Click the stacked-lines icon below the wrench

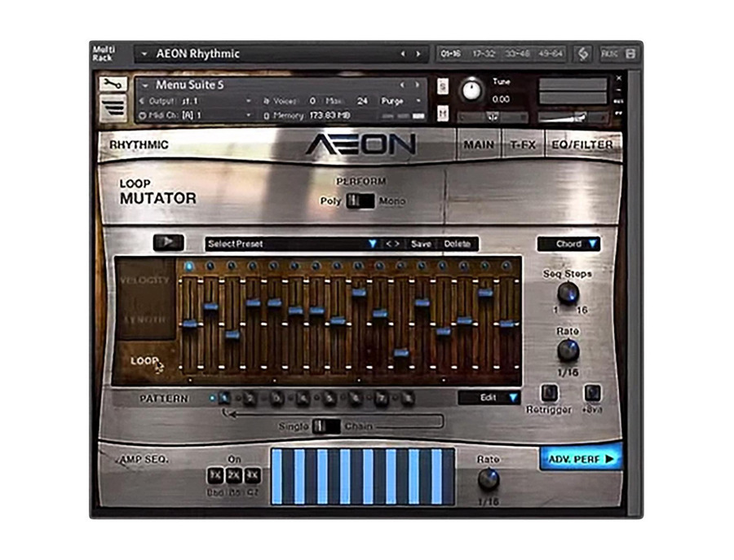(x=113, y=108)
